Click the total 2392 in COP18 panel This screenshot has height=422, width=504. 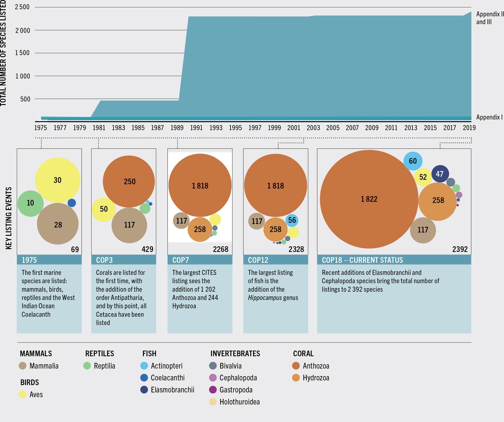tap(460, 249)
